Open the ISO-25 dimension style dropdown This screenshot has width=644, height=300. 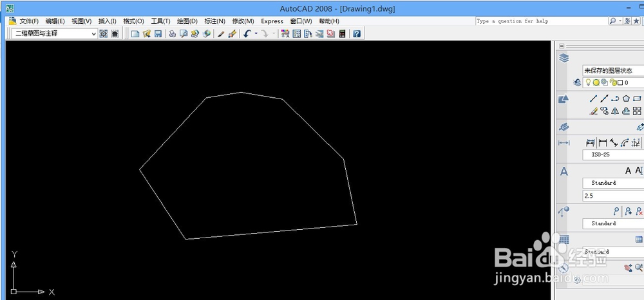(613, 155)
